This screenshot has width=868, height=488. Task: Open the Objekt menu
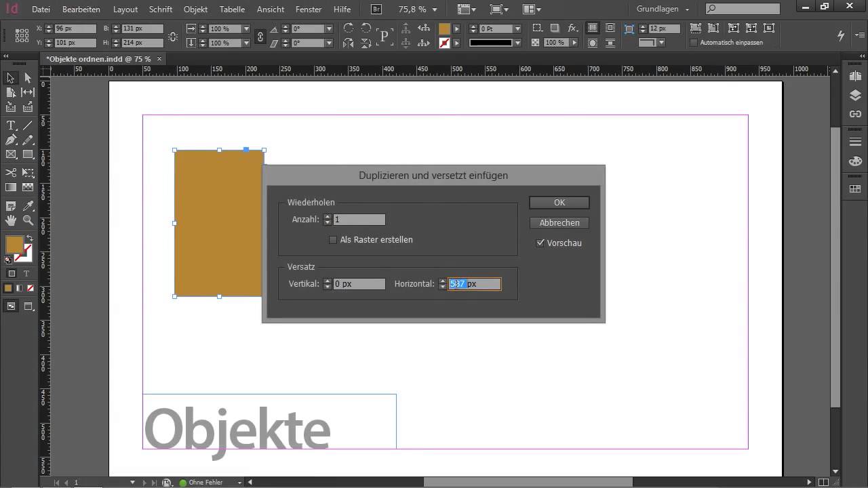click(195, 9)
